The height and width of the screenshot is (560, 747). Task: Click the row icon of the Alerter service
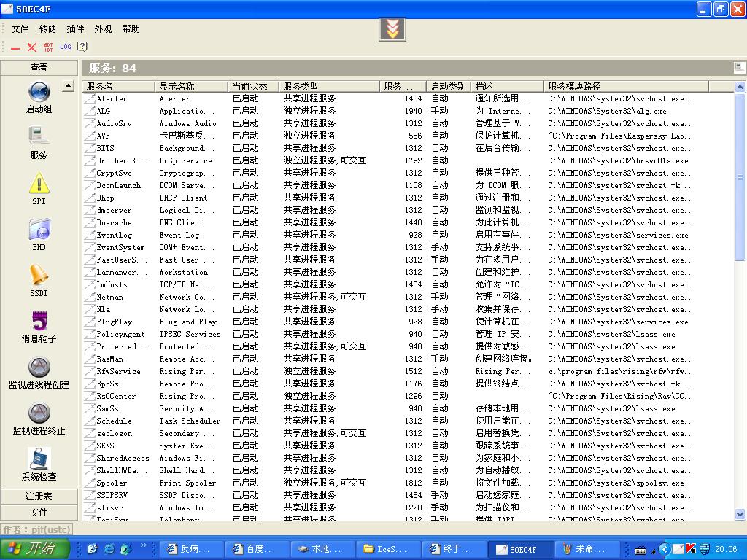(89, 98)
